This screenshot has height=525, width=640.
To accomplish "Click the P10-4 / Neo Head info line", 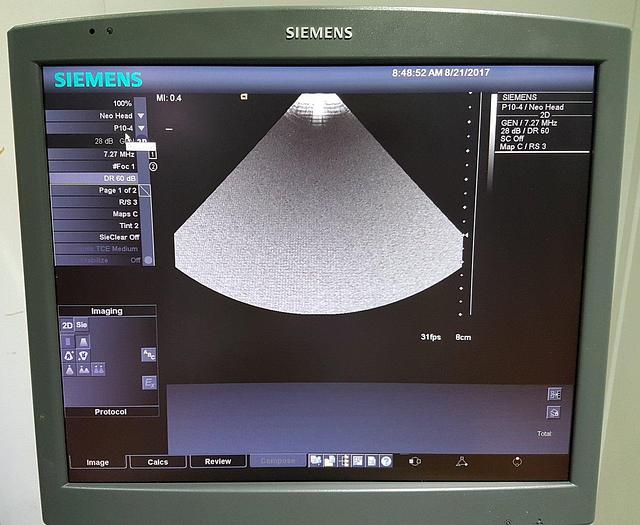I will tap(532, 107).
